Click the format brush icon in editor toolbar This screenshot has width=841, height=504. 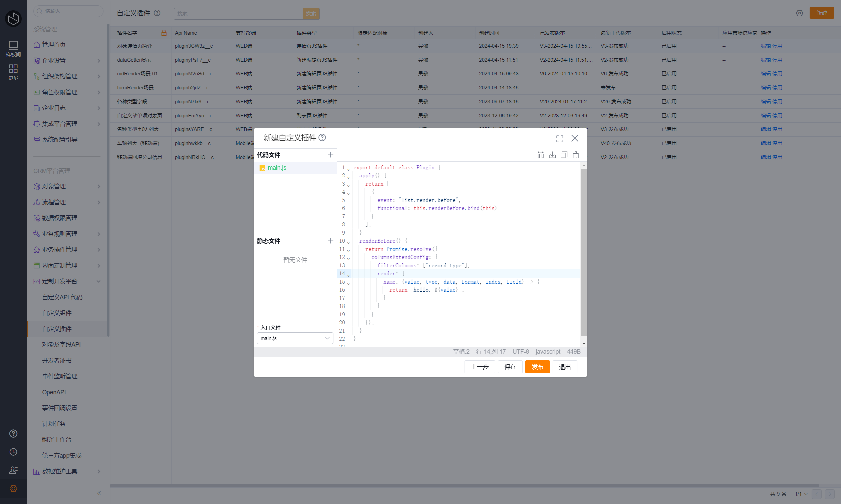pyautogui.click(x=575, y=155)
